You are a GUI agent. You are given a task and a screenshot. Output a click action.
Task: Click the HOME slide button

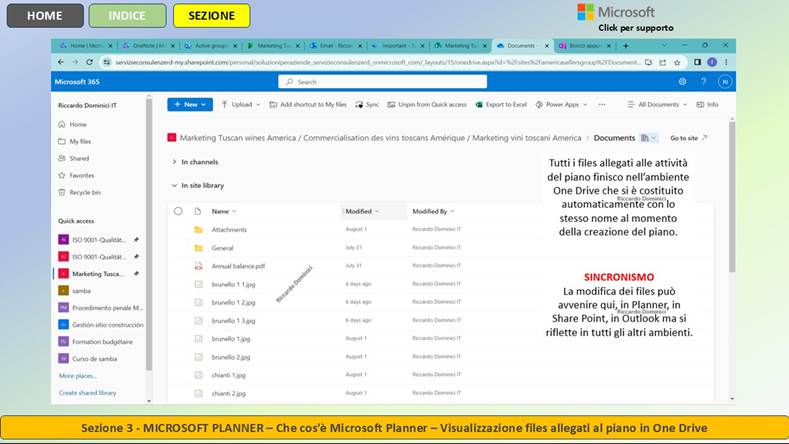pos(45,16)
